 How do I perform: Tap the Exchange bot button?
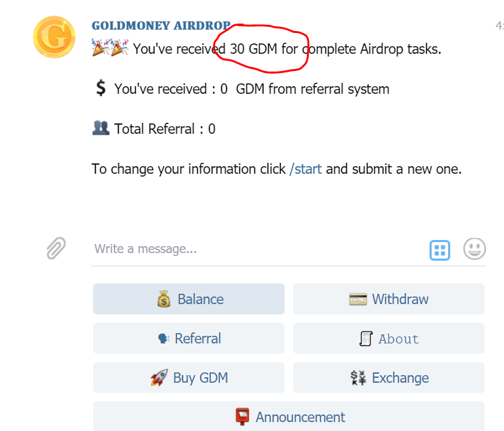389,378
